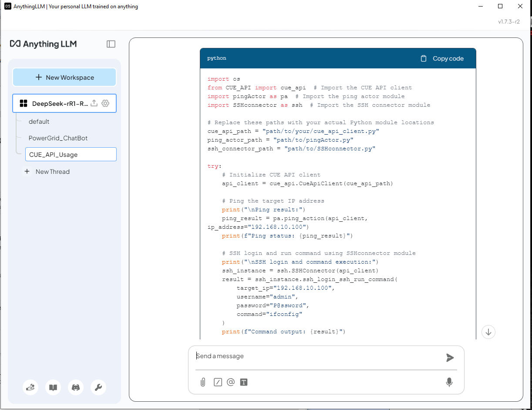Click the password="P@ssword" code line
The width and height of the screenshot is (532, 410).
click(273, 305)
